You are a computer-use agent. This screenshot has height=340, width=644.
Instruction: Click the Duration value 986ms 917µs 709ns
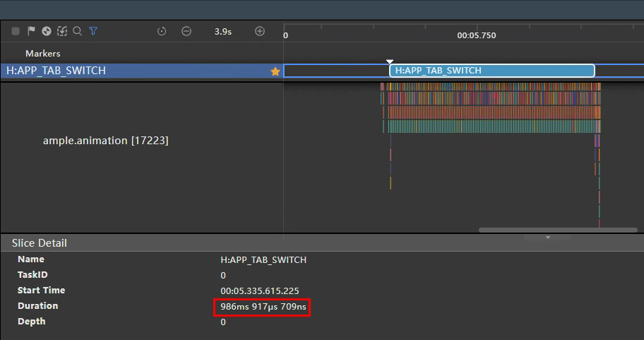261,307
